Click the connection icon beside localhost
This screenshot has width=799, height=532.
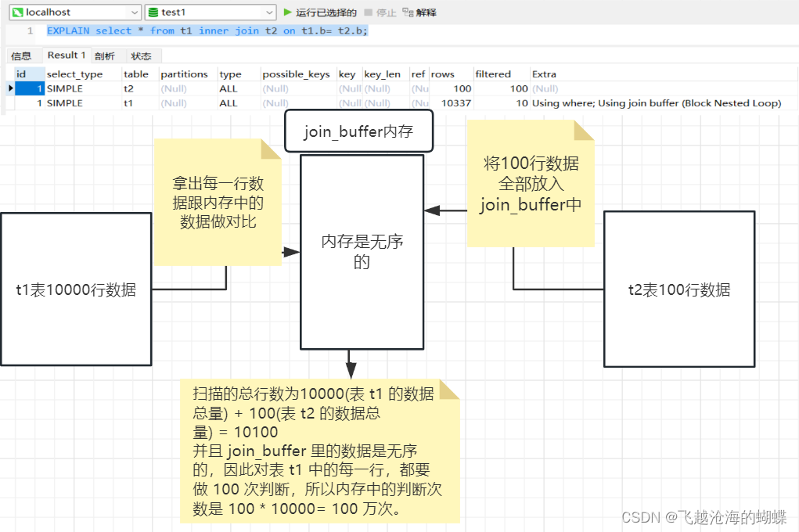[20, 13]
